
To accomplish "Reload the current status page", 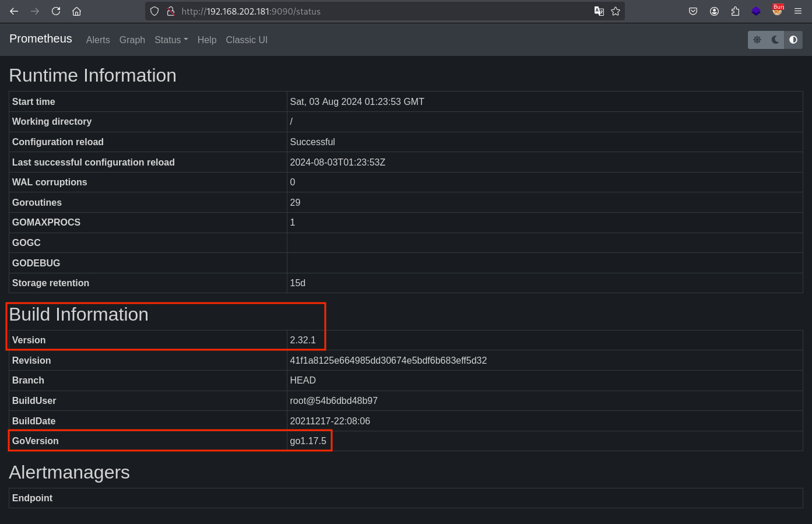I will point(56,11).
